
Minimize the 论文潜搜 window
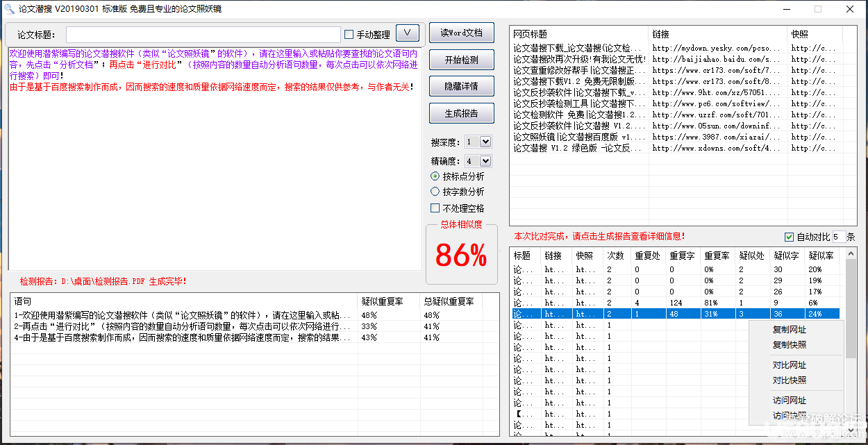tap(787, 9)
